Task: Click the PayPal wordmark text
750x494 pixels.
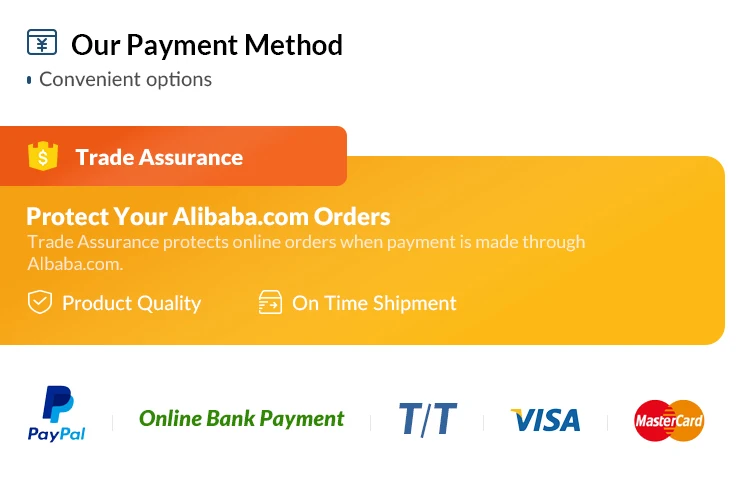Action: click(56, 434)
